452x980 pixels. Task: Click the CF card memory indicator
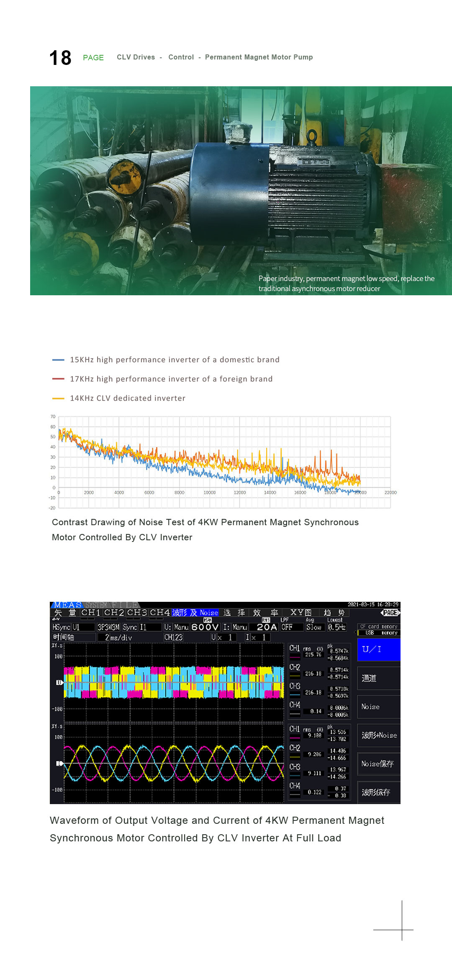point(379,627)
